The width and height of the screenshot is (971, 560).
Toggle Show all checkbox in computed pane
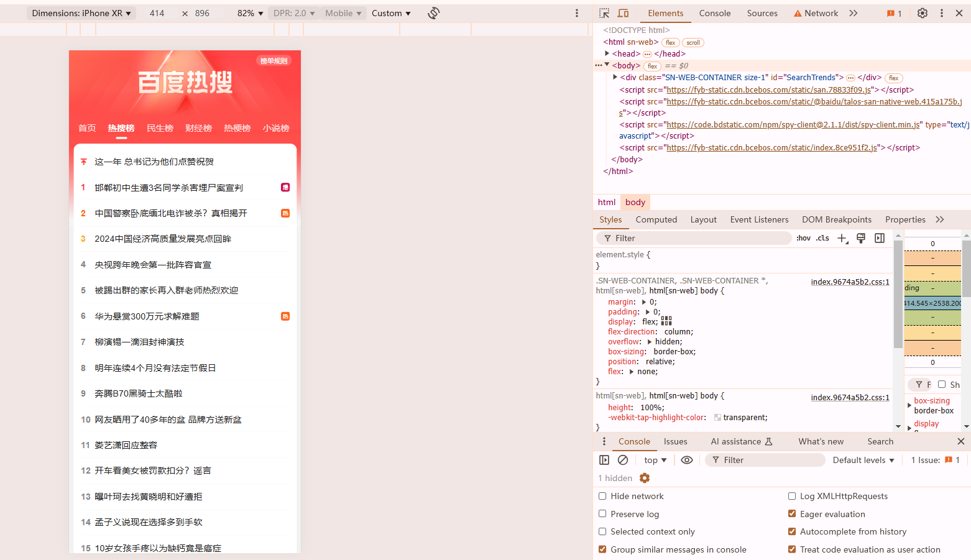coord(942,384)
